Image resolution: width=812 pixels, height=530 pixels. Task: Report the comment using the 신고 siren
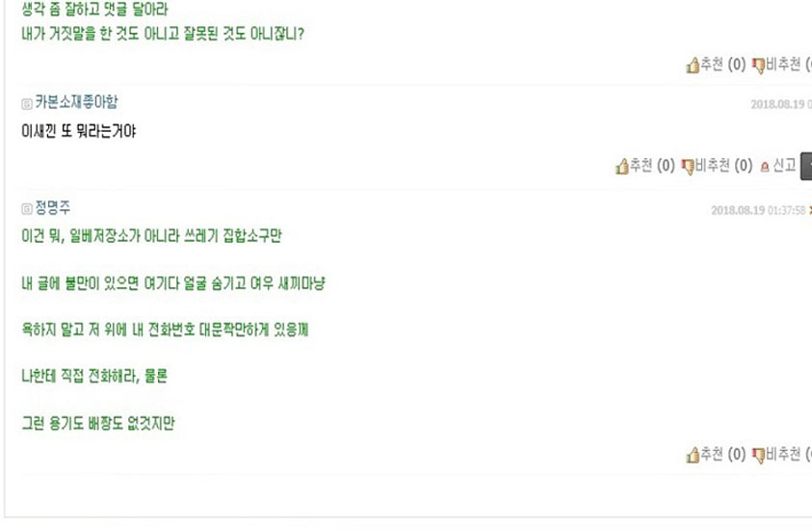click(778, 166)
